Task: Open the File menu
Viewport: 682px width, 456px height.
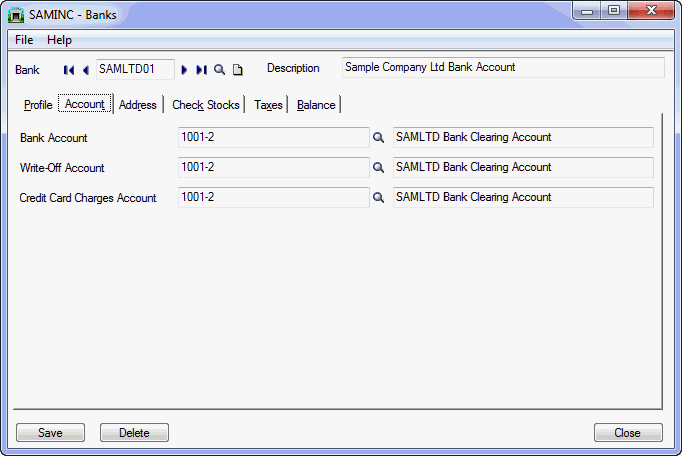Action: coord(24,40)
